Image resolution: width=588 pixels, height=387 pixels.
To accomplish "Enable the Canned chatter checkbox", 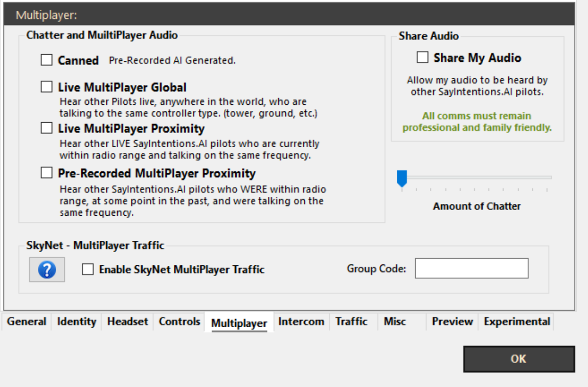I will click(47, 60).
